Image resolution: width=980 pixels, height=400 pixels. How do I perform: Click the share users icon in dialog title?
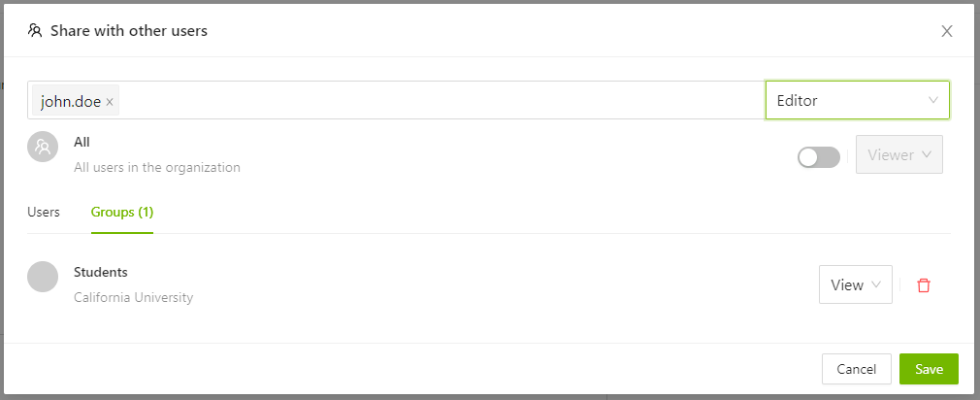click(35, 30)
